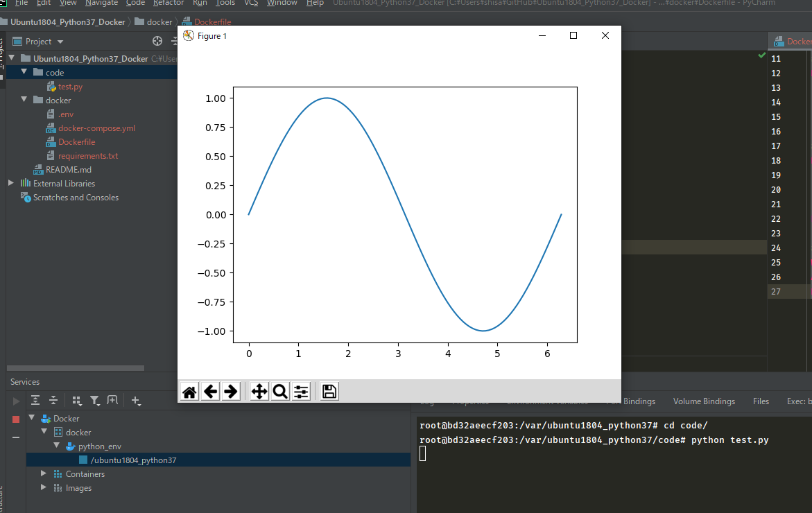Switch to the Files tab
The height and width of the screenshot is (513, 812).
tap(761, 401)
